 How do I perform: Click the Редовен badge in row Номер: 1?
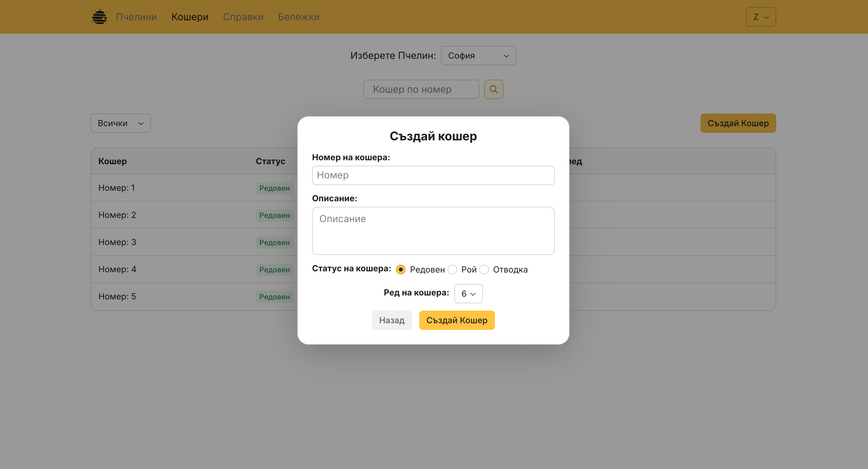[275, 188]
